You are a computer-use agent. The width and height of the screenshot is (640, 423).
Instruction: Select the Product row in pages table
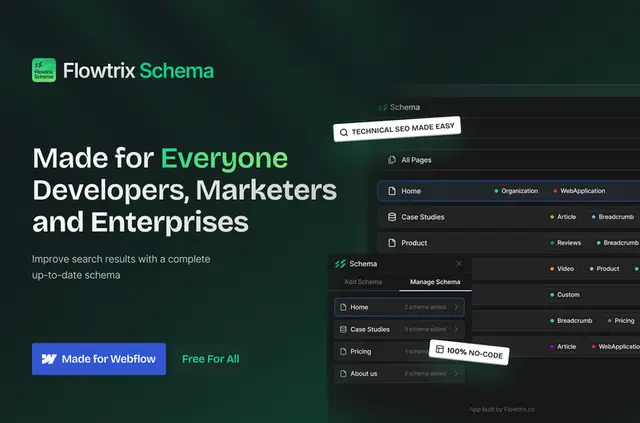tap(509, 243)
